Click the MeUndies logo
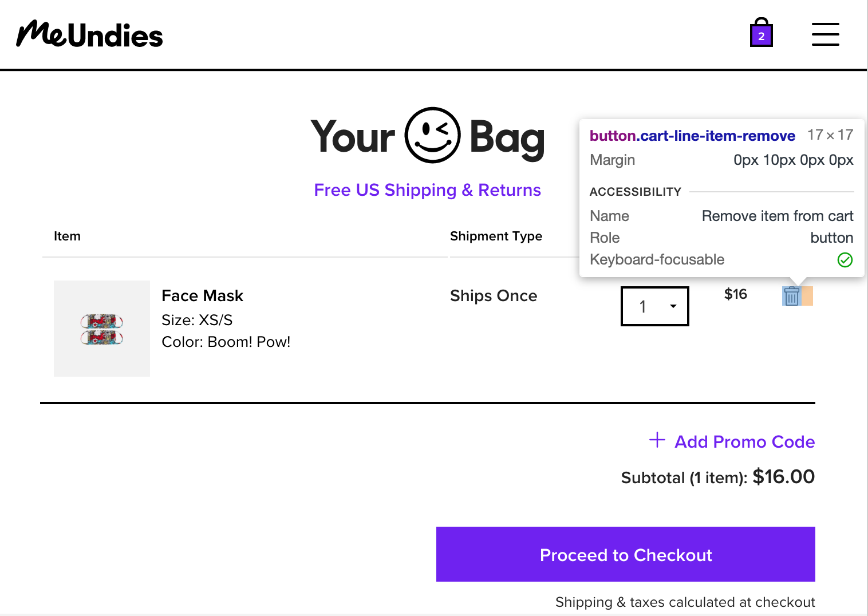The height and width of the screenshot is (616, 868). tap(90, 34)
